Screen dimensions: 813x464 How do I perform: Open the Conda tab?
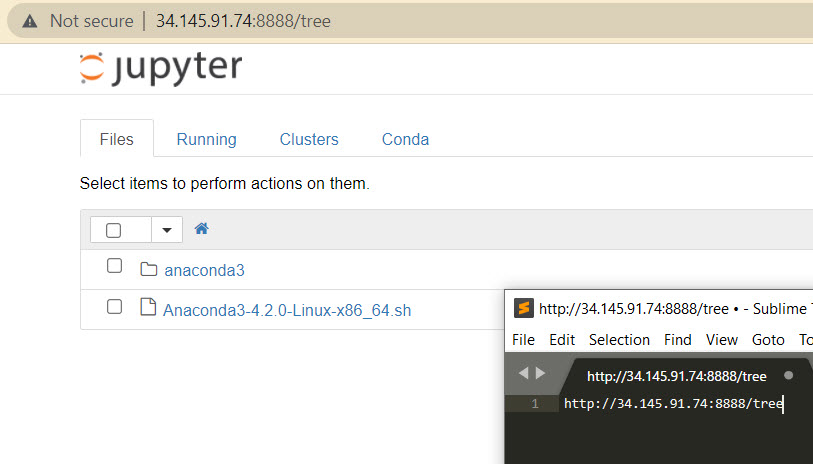pyautogui.click(x=405, y=139)
